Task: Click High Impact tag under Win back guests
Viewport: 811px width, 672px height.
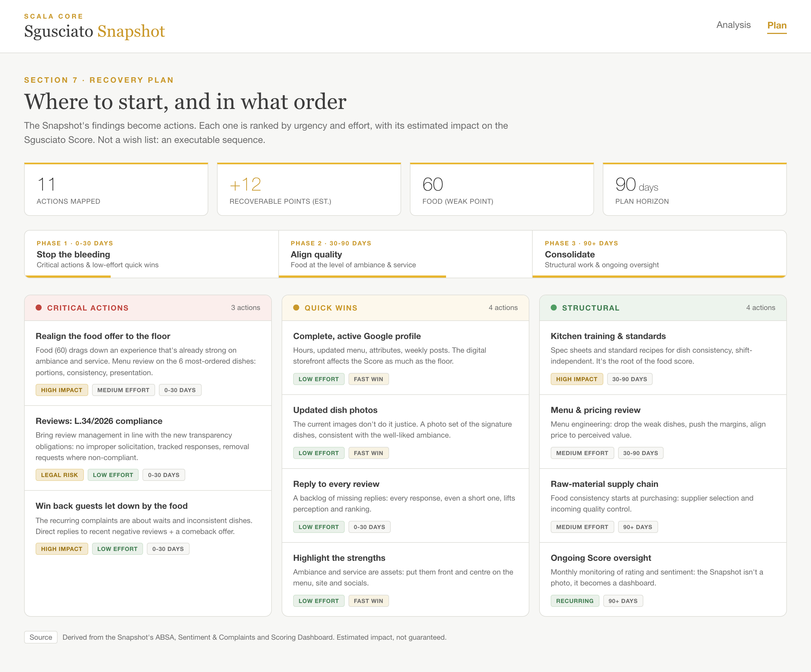Action: (62, 549)
